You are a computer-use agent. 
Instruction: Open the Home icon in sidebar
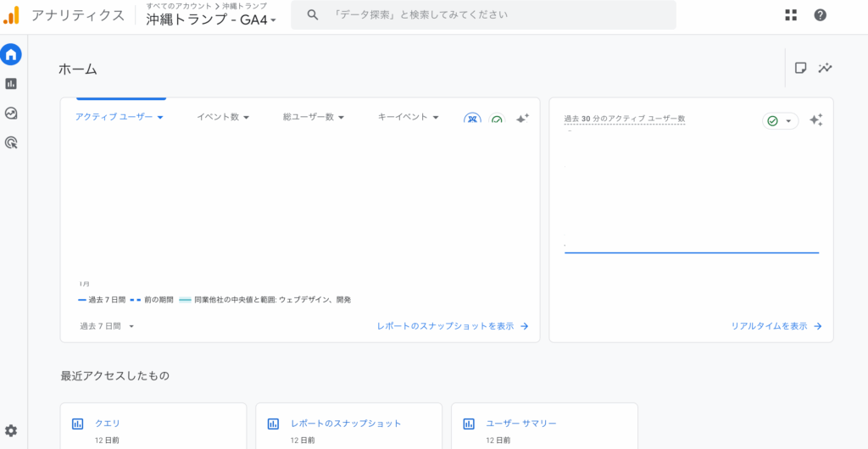coord(11,54)
